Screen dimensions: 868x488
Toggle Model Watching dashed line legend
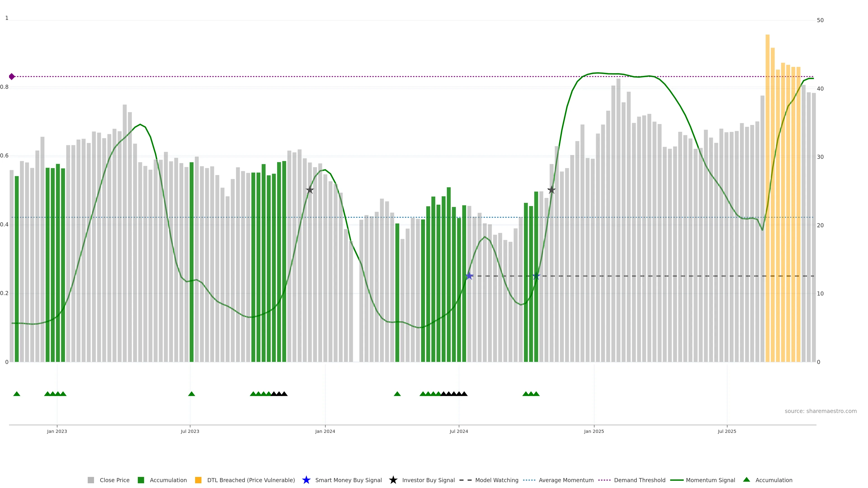pos(496,480)
